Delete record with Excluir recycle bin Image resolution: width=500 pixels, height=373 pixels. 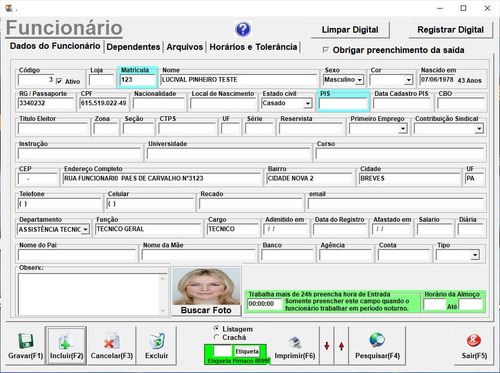156,346
